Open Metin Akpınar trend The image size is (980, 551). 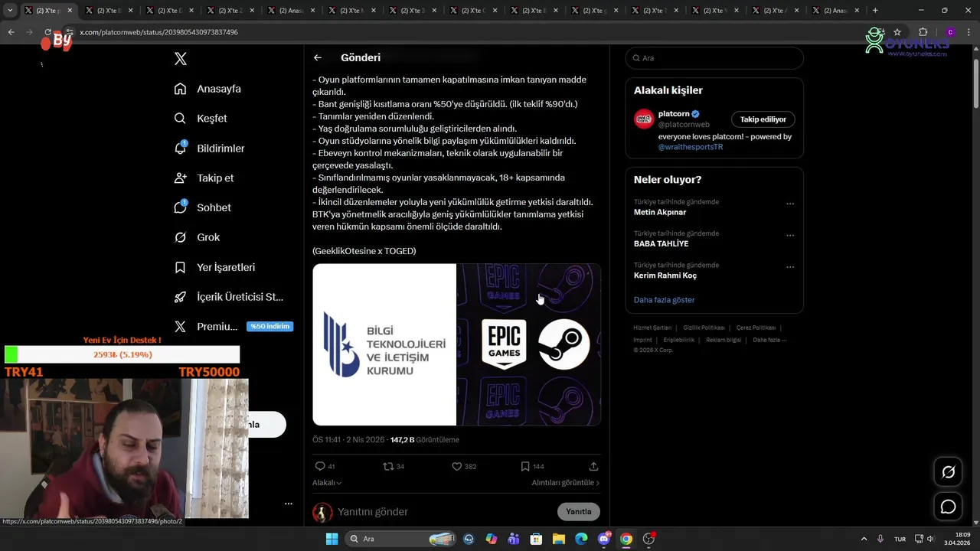pyautogui.click(x=660, y=212)
